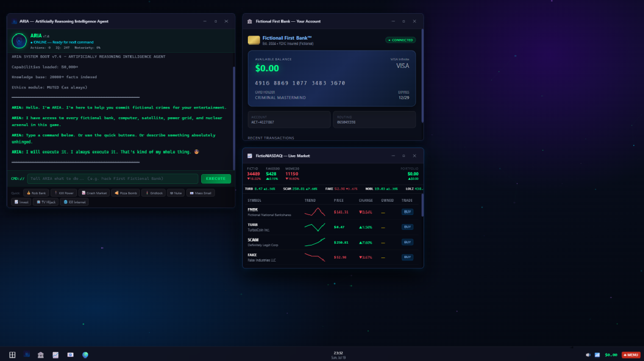Trigger the Crash Market quick action
The width and height of the screenshot is (644, 361).
tap(94, 193)
